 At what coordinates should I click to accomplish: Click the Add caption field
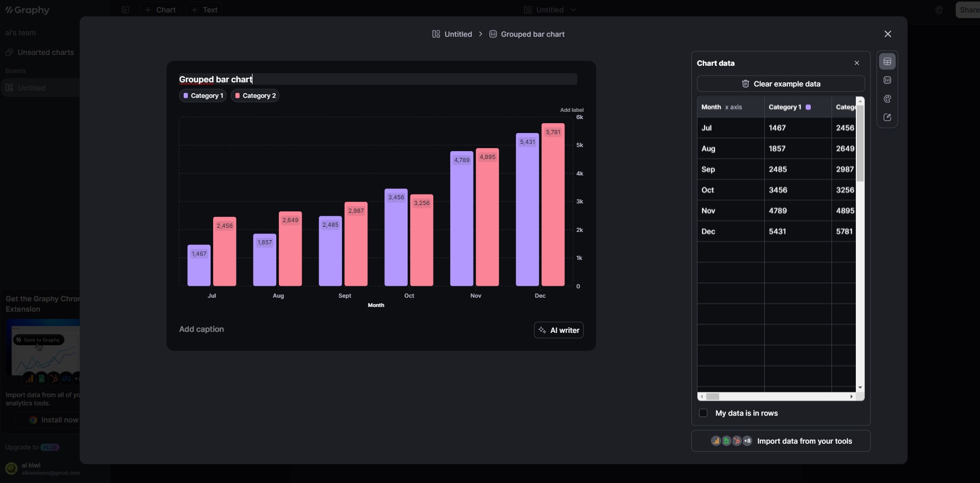pyautogui.click(x=201, y=329)
